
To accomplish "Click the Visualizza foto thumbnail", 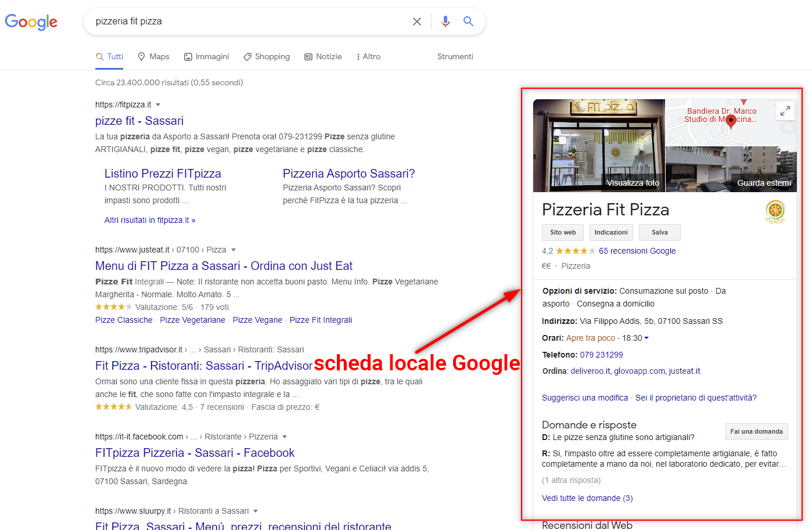I will point(599,145).
